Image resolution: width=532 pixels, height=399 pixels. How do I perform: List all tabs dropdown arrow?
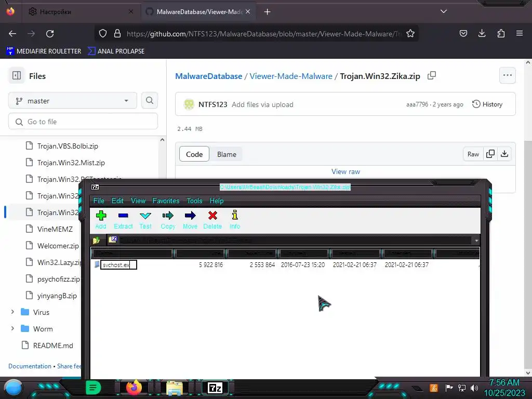pos(444,11)
